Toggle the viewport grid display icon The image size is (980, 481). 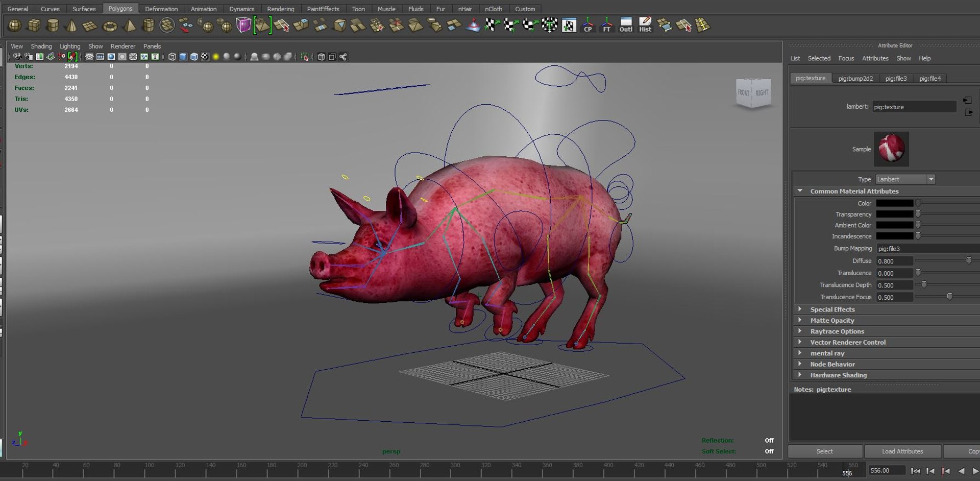click(x=89, y=57)
